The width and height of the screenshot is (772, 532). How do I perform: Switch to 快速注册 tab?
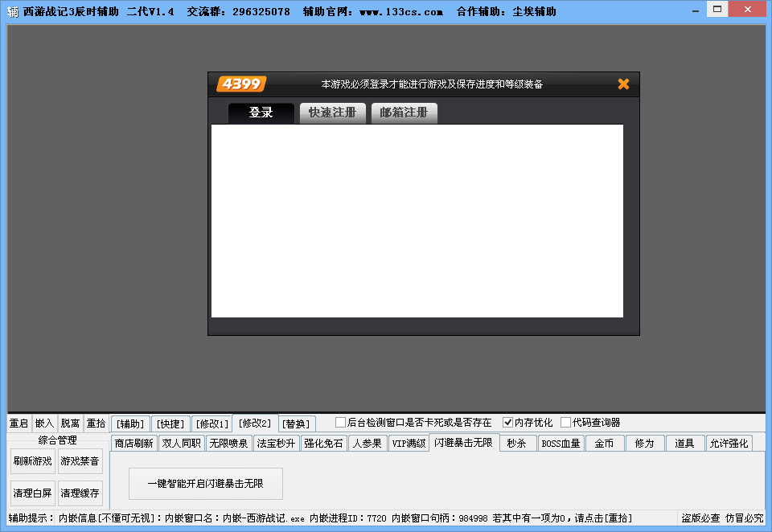tap(332, 113)
